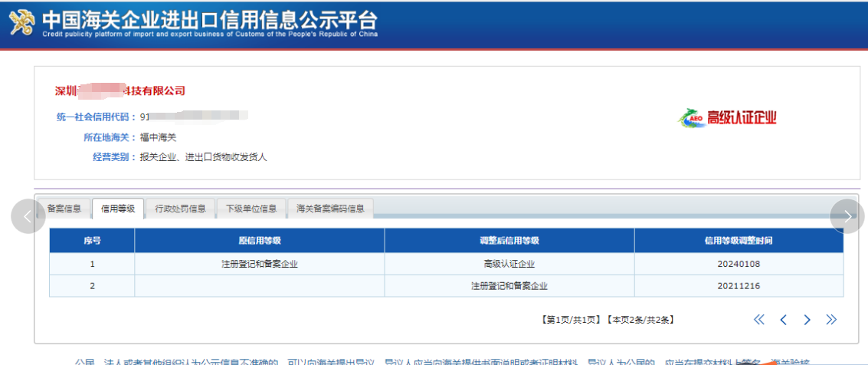This screenshot has width=868, height=365.
Task: Click 注册登记和备案企业 in row 2
Action: pyautogui.click(x=509, y=286)
